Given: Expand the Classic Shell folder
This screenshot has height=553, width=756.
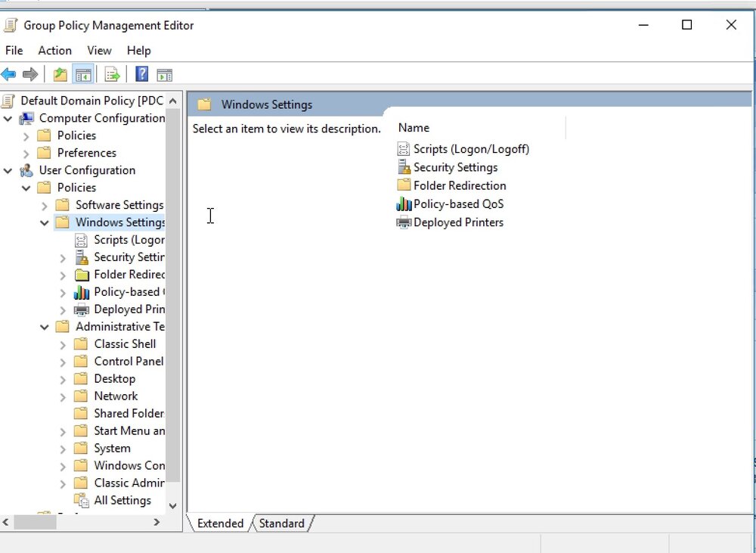Looking at the screenshot, I should [x=64, y=344].
